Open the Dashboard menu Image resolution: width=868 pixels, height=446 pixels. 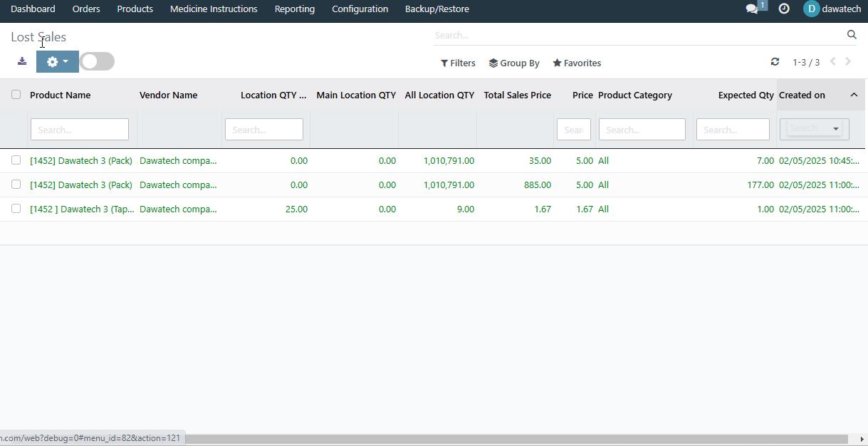click(33, 9)
